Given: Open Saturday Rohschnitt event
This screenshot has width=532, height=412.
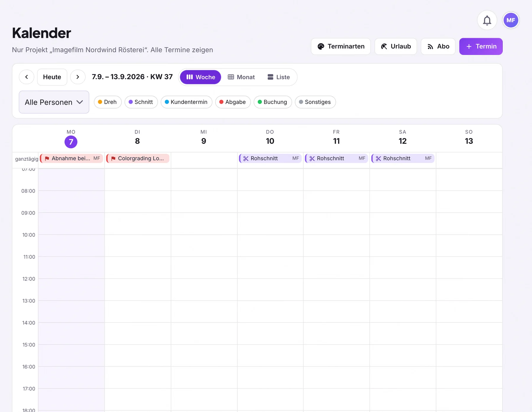Looking at the screenshot, I should tap(403, 158).
